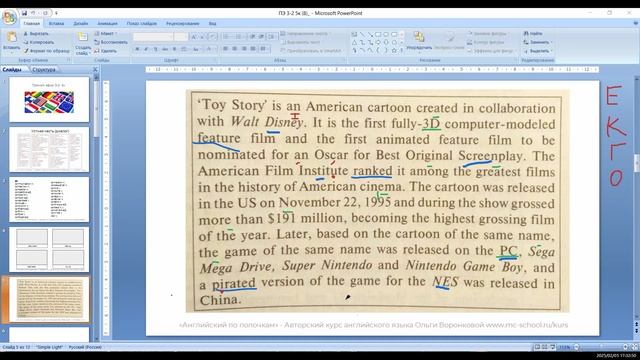Open the Рецензирование ribbon tab
Screen dimensions: 640x360
click(x=182, y=24)
